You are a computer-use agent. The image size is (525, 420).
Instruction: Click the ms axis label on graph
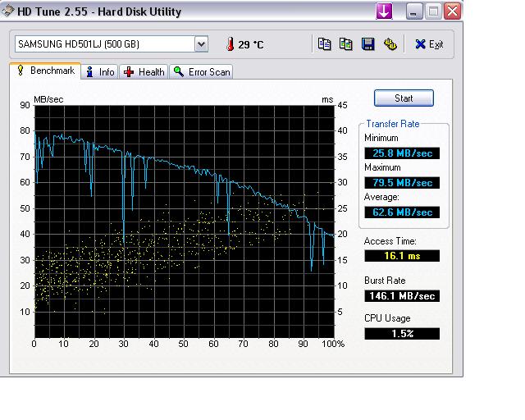tap(327, 100)
